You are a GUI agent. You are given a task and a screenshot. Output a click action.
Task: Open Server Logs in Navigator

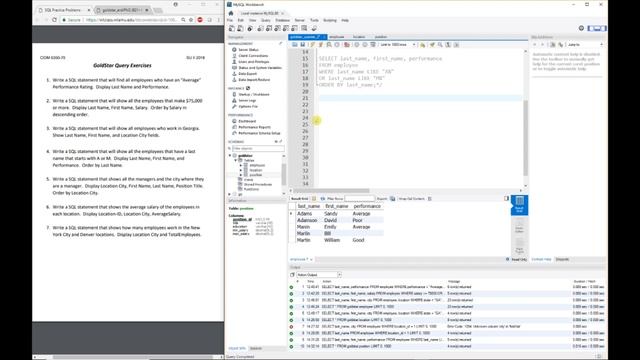[247, 100]
